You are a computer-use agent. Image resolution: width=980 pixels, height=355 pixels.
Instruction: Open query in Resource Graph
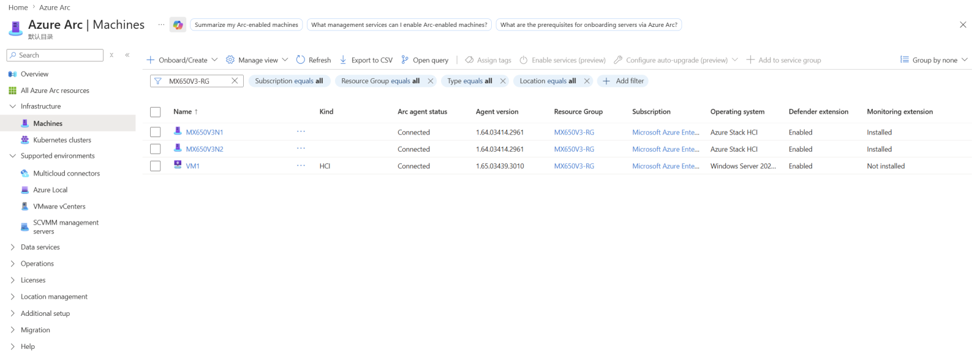pyautogui.click(x=424, y=60)
